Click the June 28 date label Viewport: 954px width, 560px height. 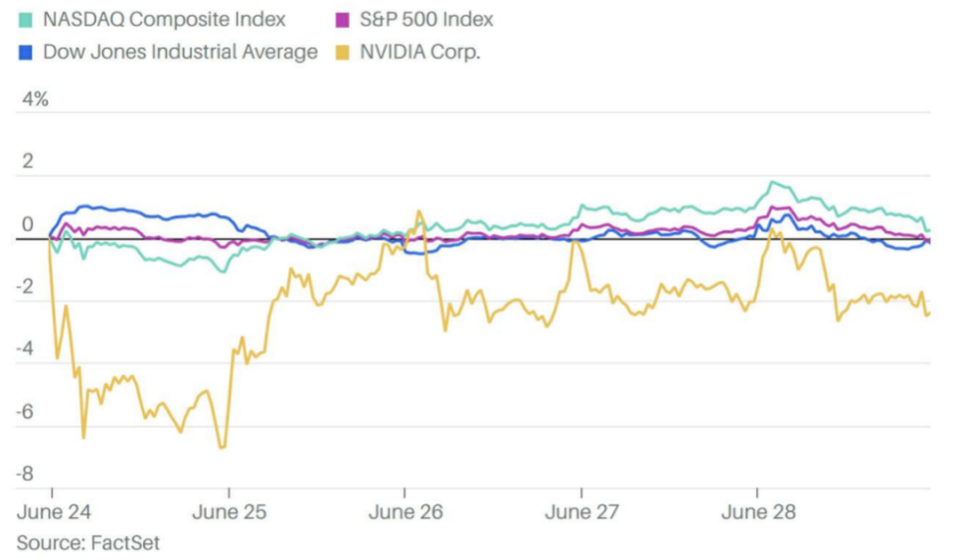(757, 512)
